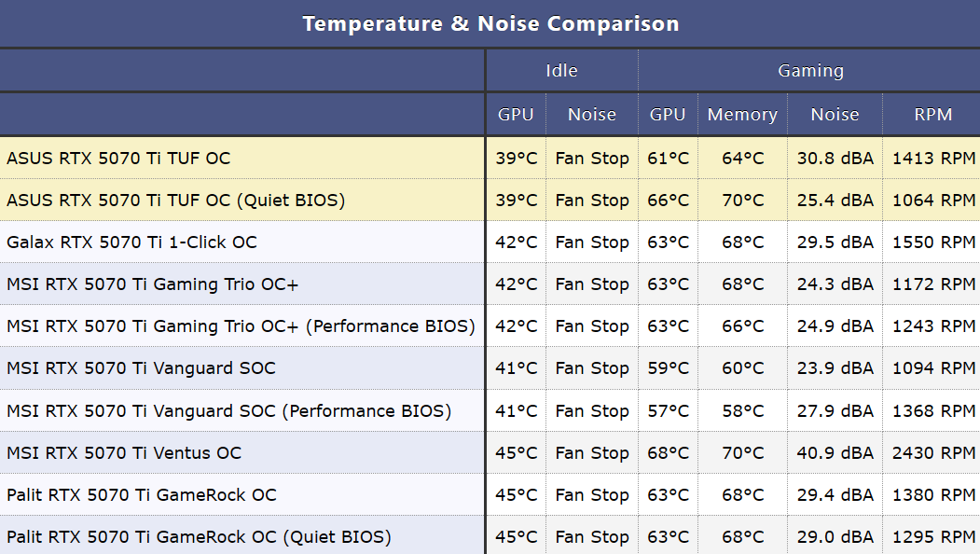980x554 pixels.
Task: Click the 1064 RPM value
Action: 933,201
